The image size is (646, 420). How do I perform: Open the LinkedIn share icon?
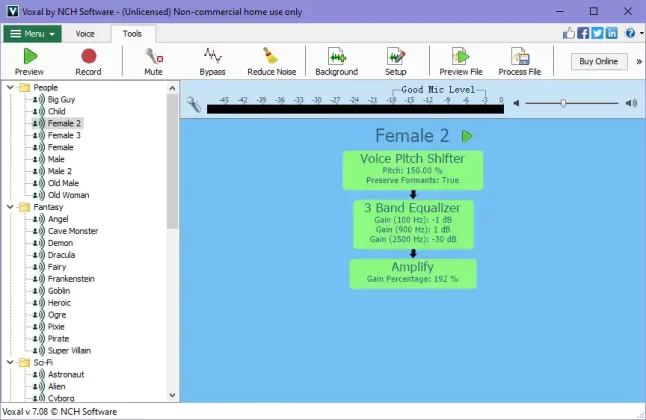pyautogui.click(x=611, y=33)
